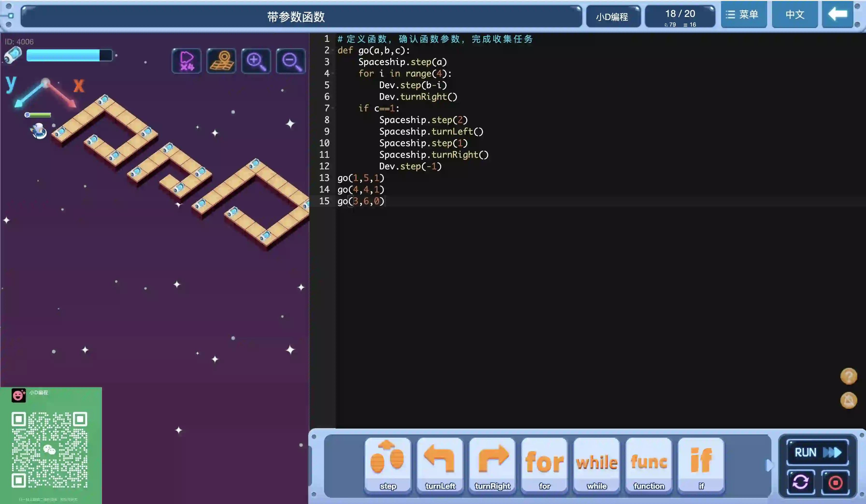Expand the command blocks panel right arrow

[x=769, y=465]
